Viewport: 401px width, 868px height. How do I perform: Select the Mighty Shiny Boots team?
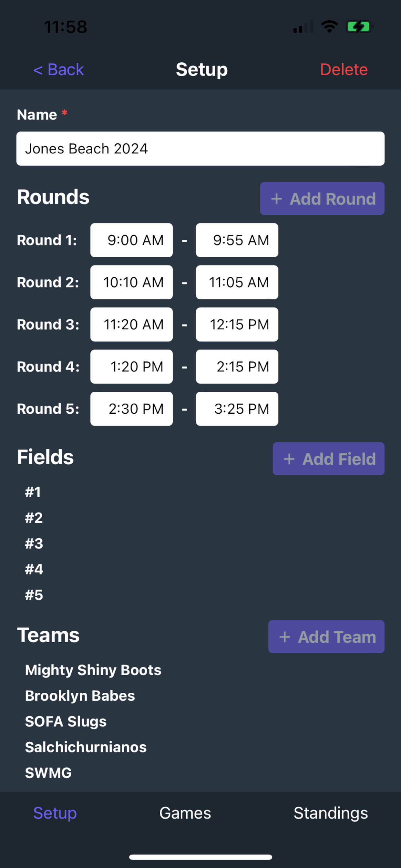tap(93, 670)
